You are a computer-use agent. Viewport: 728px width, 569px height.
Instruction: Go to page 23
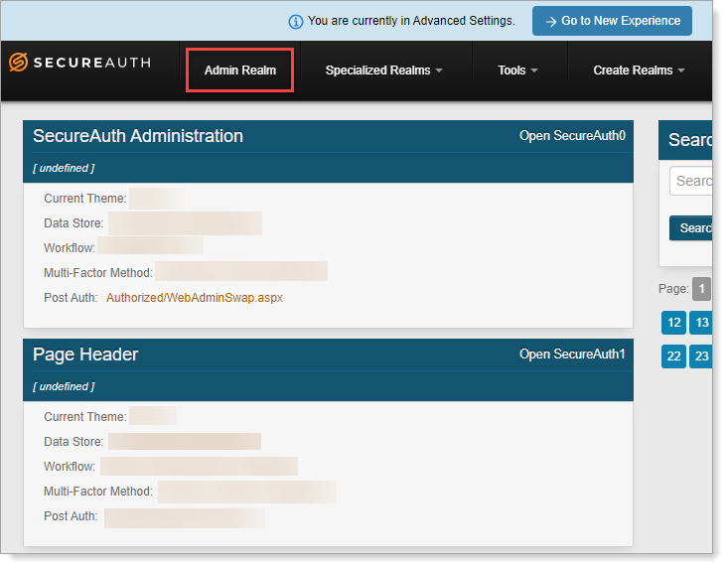[701, 356]
